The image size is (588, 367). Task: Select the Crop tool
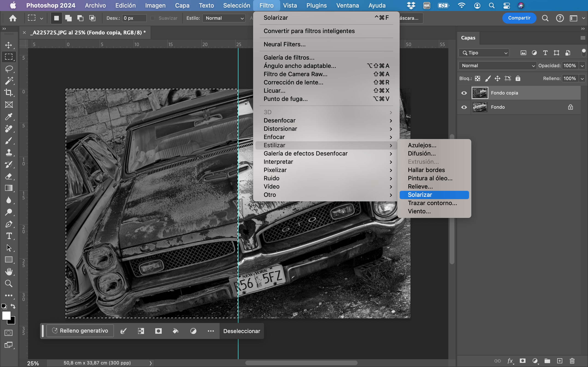point(9,93)
